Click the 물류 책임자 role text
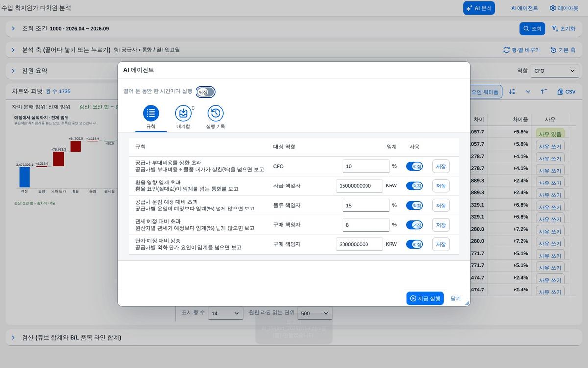 (x=287, y=206)
